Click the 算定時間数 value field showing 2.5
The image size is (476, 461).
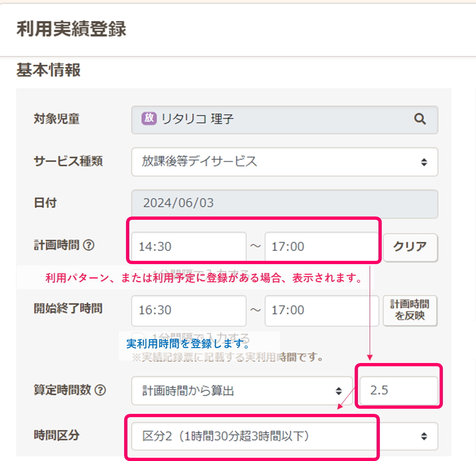point(399,391)
